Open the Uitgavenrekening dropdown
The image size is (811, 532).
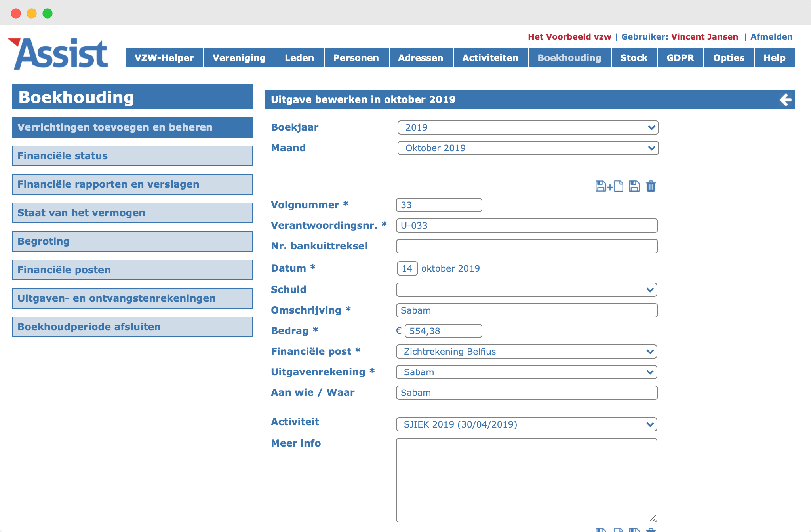(x=527, y=372)
